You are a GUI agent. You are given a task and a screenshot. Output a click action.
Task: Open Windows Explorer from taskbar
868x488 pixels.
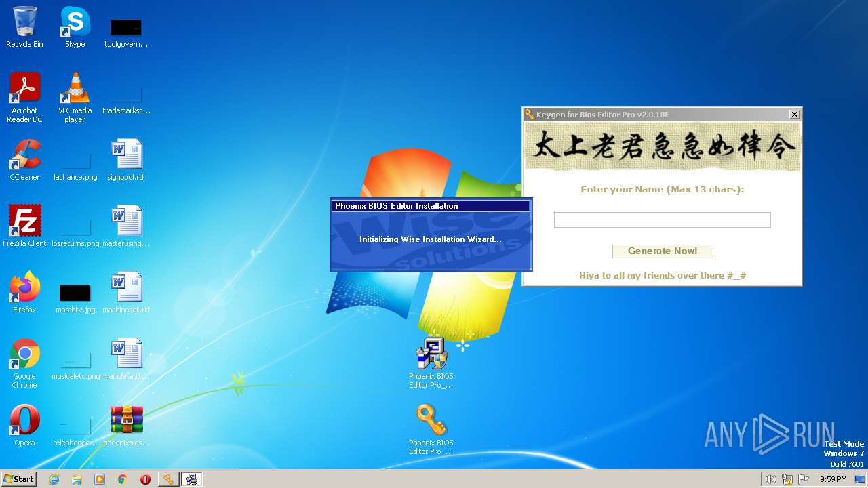(77, 479)
